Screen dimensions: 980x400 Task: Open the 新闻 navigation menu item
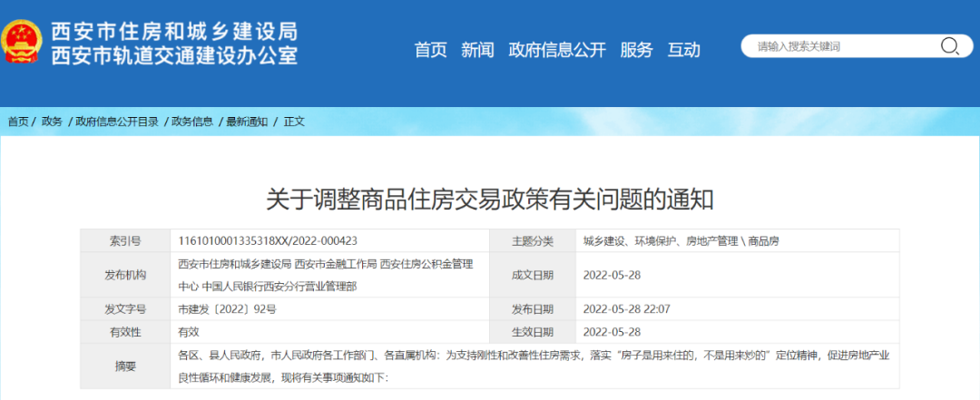(x=477, y=50)
